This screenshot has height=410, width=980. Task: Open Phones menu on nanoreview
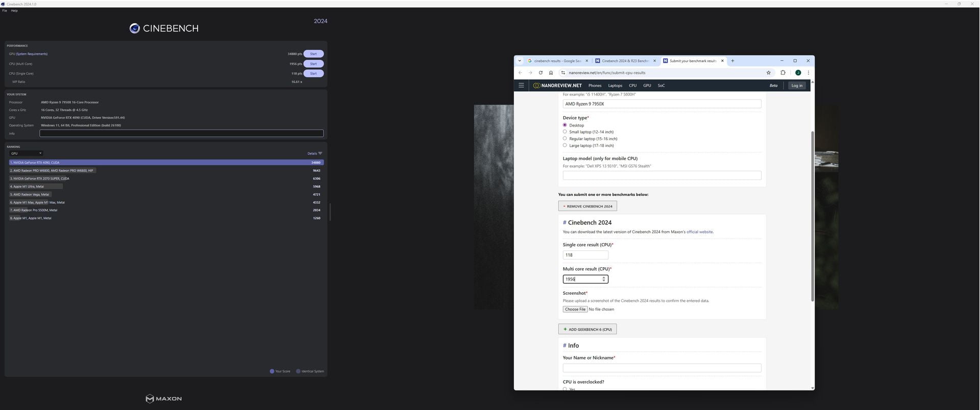pyautogui.click(x=595, y=85)
